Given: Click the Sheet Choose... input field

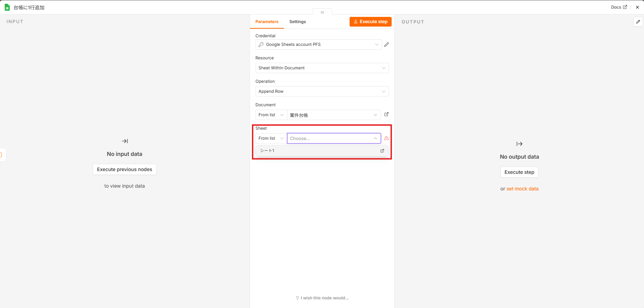Looking at the screenshot, I should coord(334,138).
